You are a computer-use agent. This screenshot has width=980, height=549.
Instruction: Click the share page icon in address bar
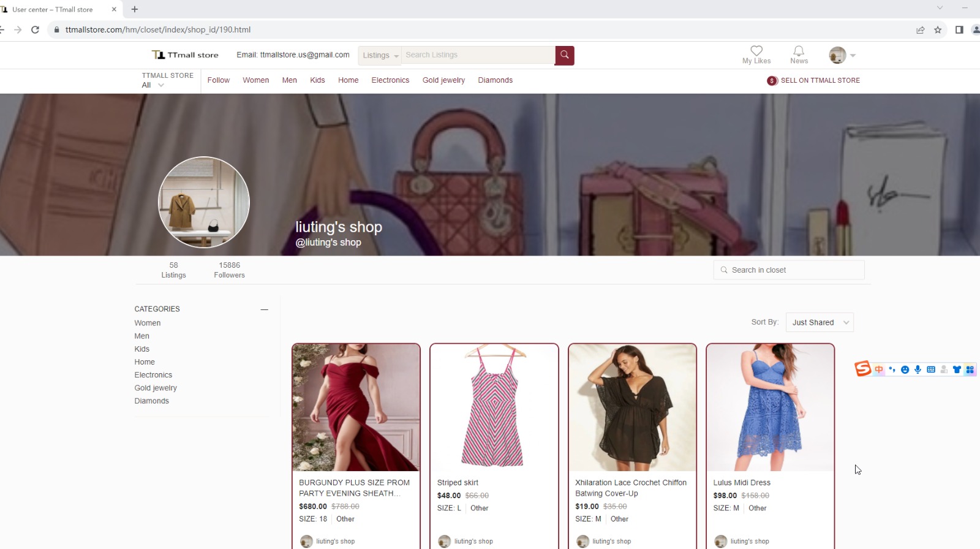[x=920, y=29]
